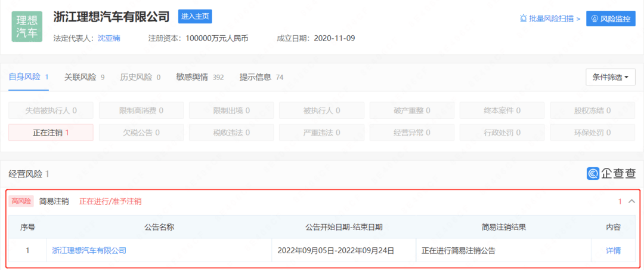Viewport: 644px width, 270px height.
Task: Select 被执行人 0 filter
Action: pos(321,111)
